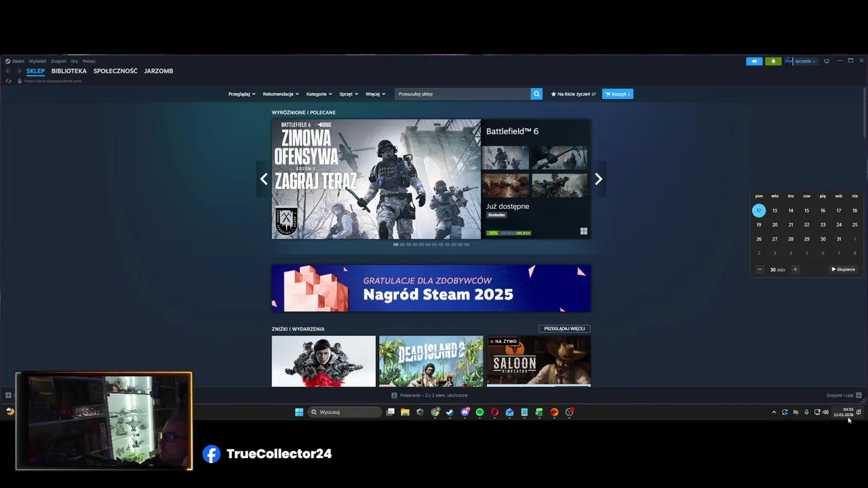Open the Nagród Steam 2025 banner
This screenshot has height=488, width=868.
[x=431, y=288]
